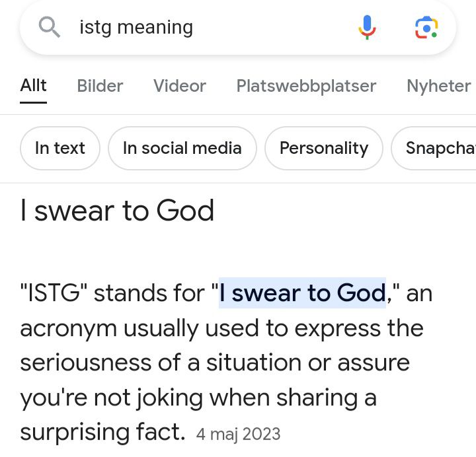Choose the 'In text' filter chip

click(x=60, y=148)
